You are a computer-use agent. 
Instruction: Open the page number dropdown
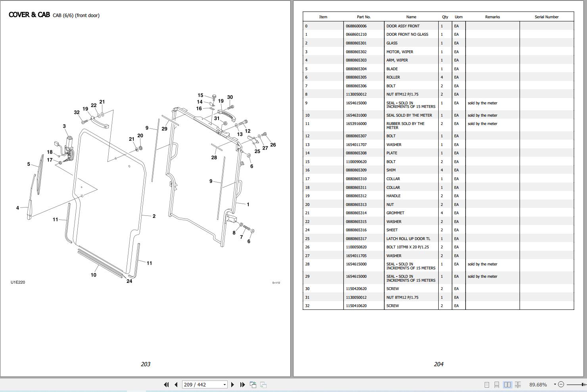(x=224, y=384)
